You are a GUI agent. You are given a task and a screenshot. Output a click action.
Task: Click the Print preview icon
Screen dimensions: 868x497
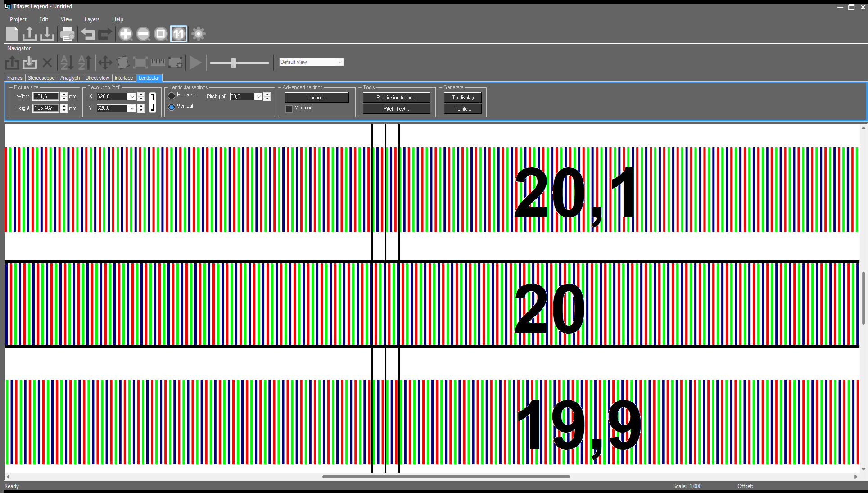pyautogui.click(x=68, y=34)
